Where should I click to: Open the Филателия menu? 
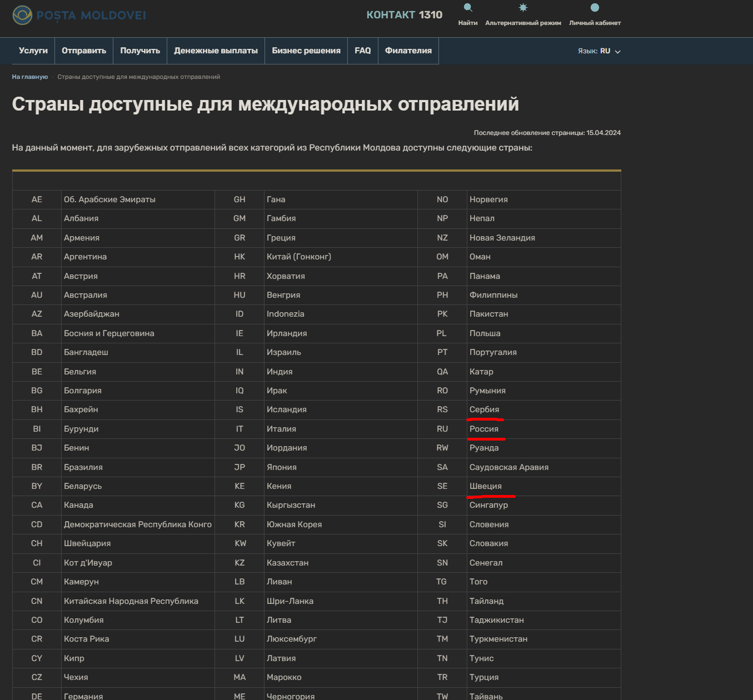408,51
